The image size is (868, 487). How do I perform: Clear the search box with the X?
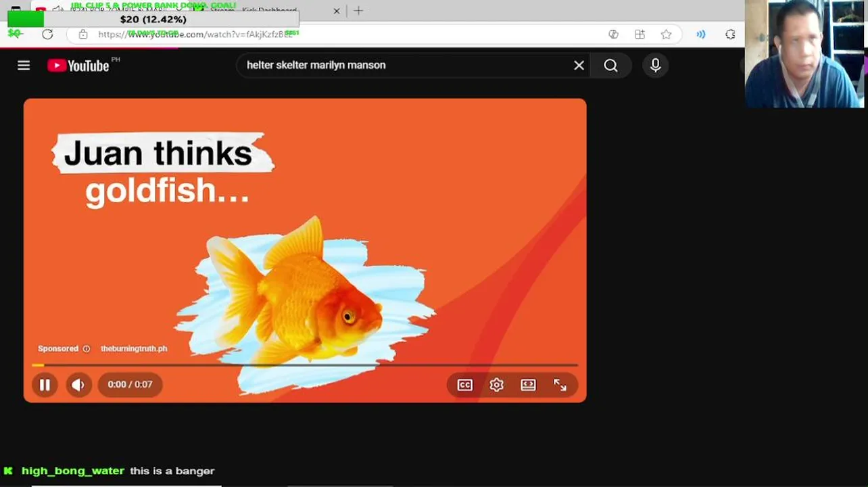pyautogui.click(x=579, y=66)
